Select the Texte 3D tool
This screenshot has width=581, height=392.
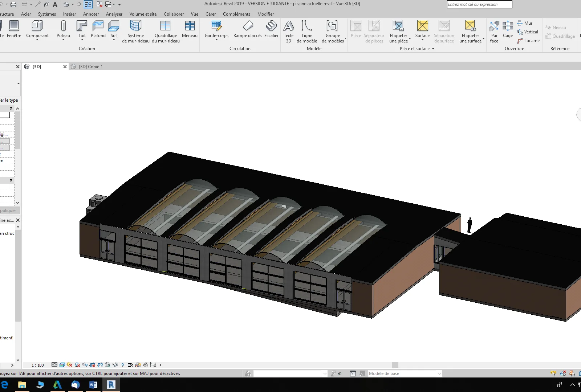point(289,32)
